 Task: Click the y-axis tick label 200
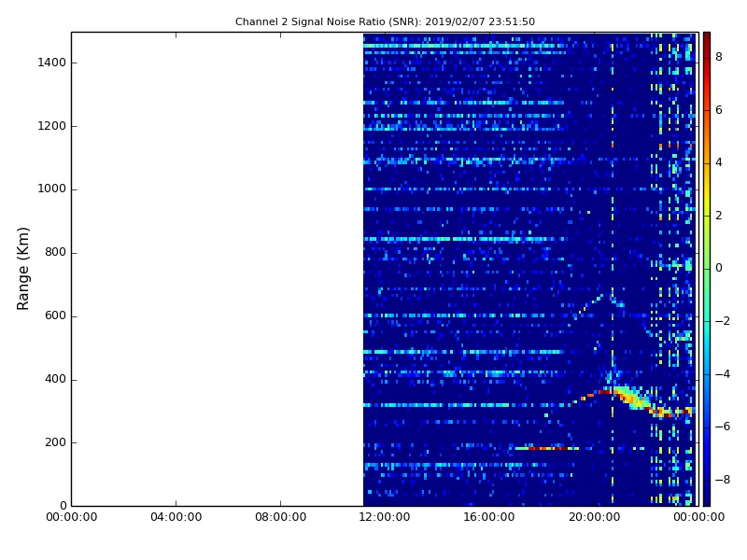55,442
